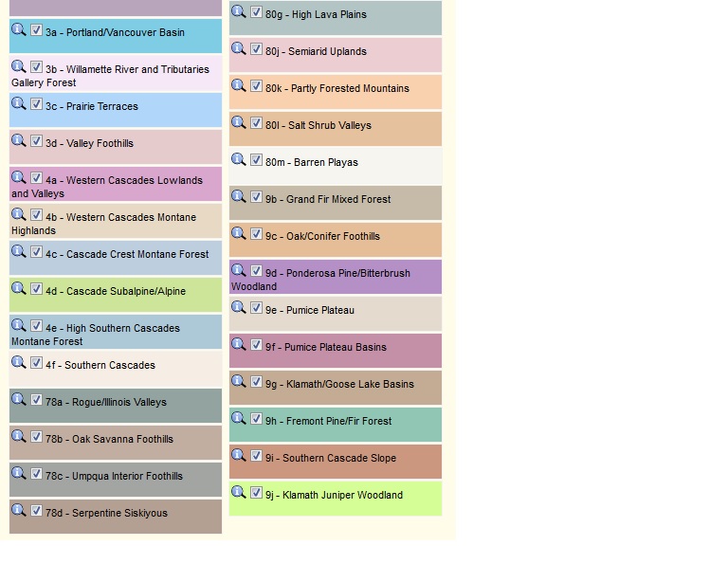Click zoom-info icon for 78a Rogue/Illinois Valleys
The image size is (728, 582).
coord(18,399)
